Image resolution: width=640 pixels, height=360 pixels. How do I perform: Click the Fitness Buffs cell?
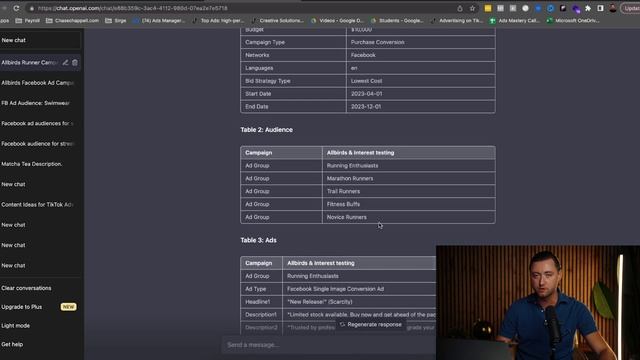click(x=409, y=204)
